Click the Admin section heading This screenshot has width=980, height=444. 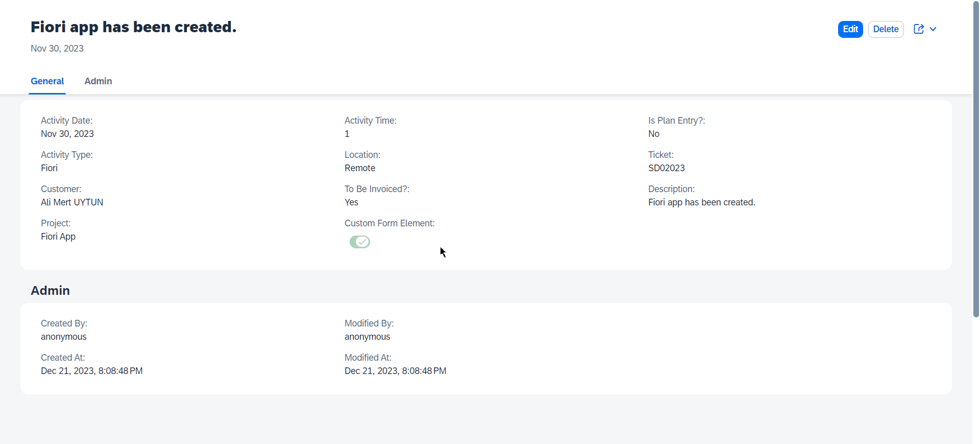click(50, 290)
